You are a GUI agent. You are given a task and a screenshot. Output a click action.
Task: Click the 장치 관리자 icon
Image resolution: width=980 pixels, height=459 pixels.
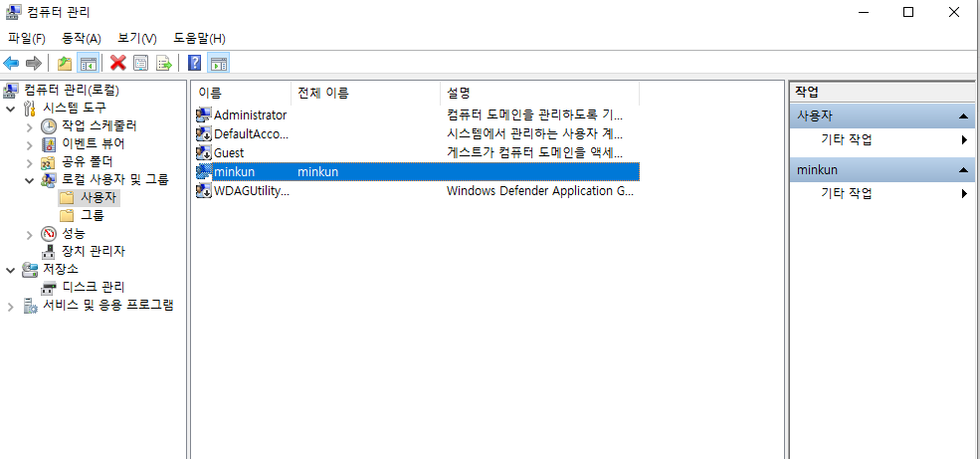pyautogui.click(x=48, y=251)
